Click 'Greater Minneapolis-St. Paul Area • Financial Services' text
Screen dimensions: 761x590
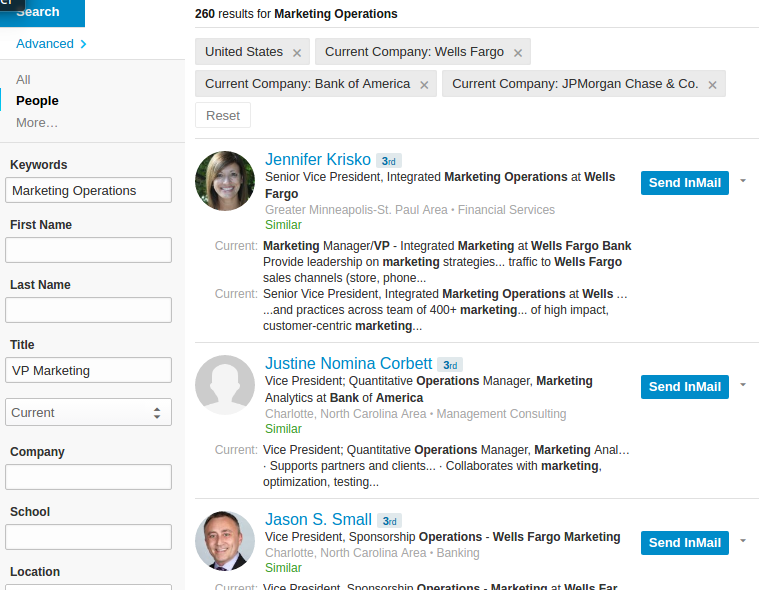click(x=410, y=210)
